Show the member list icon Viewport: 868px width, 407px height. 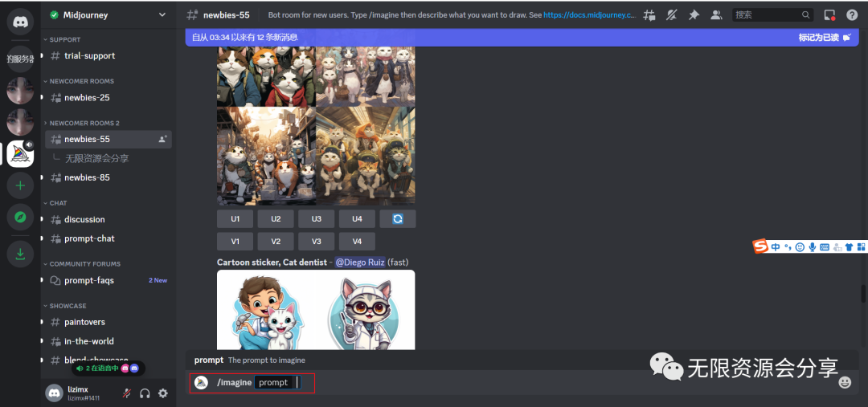point(716,14)
